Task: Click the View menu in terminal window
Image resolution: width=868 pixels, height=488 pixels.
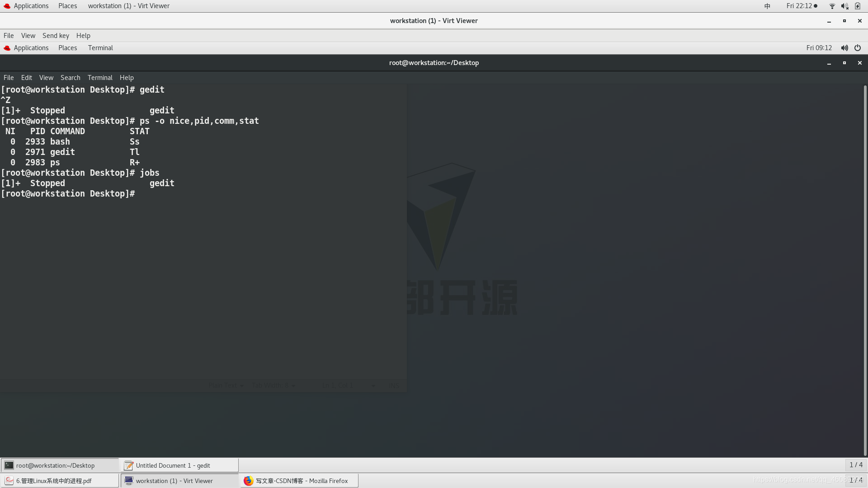Action: point(46,77)
